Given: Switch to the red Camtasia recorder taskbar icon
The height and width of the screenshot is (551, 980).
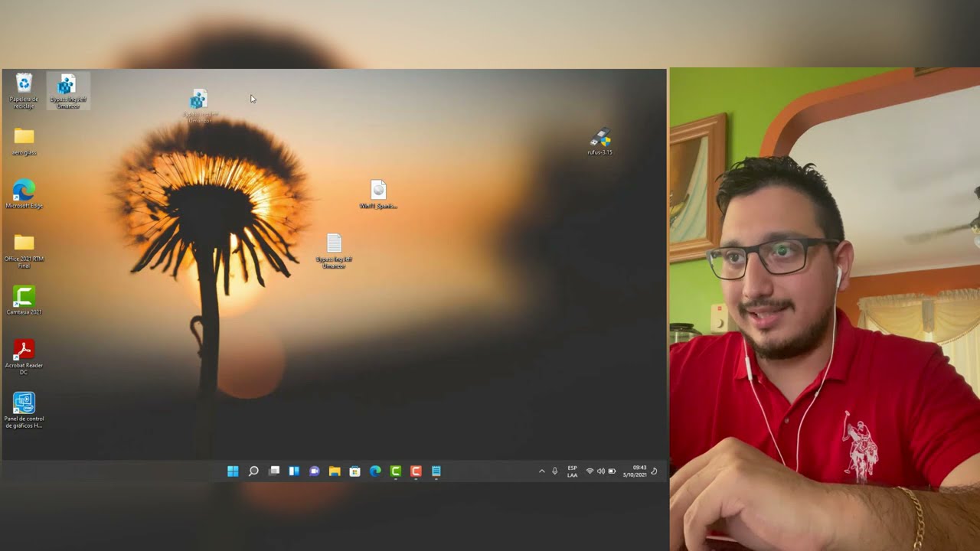Looking at the screenshot, I should (x=416, y=471).
